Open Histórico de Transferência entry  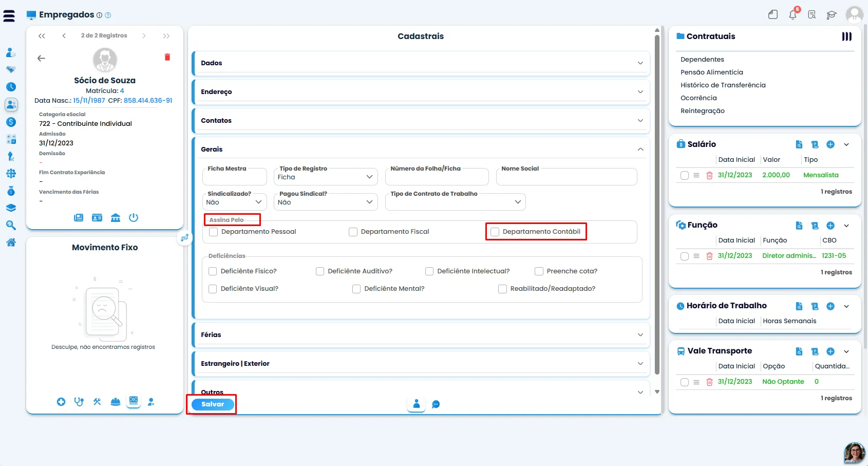point(723,85)
